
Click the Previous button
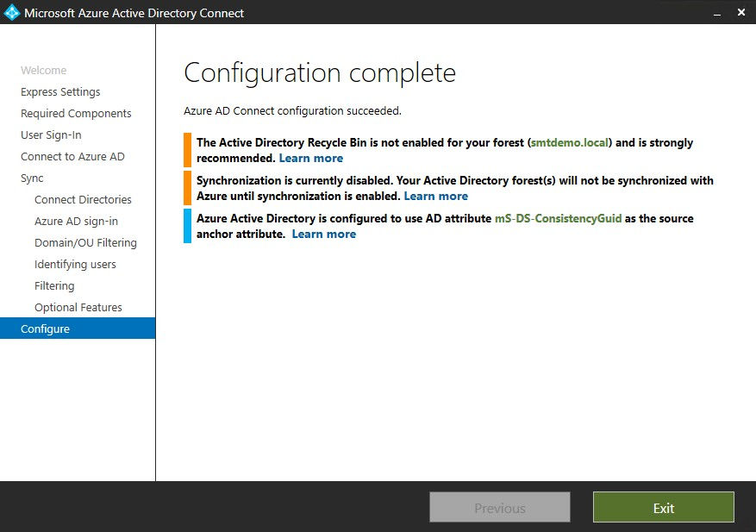click(x=500, y=507)
